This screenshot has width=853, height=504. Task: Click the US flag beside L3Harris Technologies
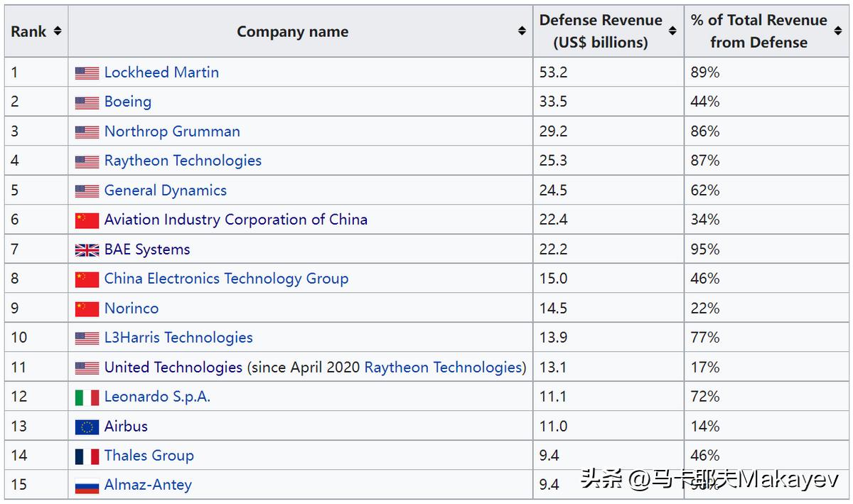click(87, 338)
